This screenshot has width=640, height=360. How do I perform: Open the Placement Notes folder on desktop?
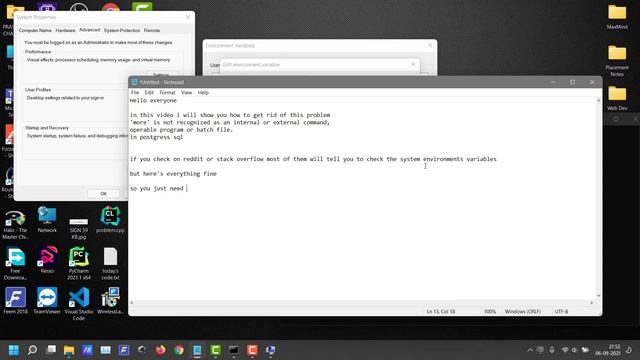(617, 61)
